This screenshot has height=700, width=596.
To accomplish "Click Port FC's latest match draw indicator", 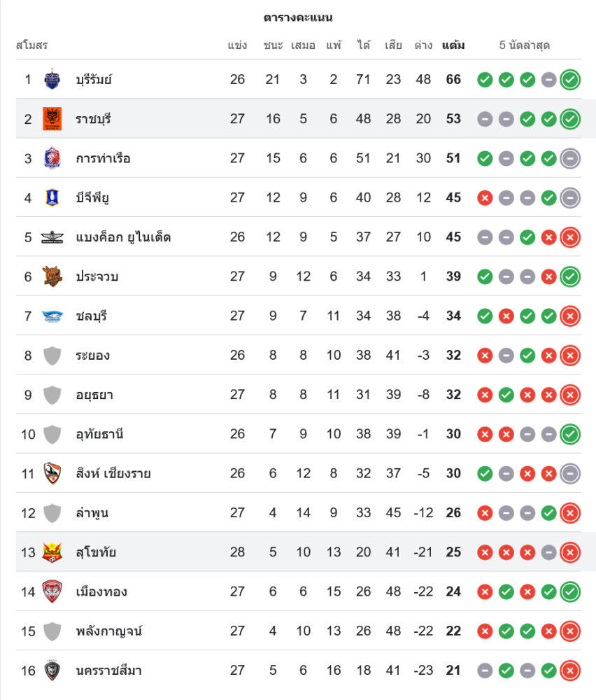I will 570,159.
